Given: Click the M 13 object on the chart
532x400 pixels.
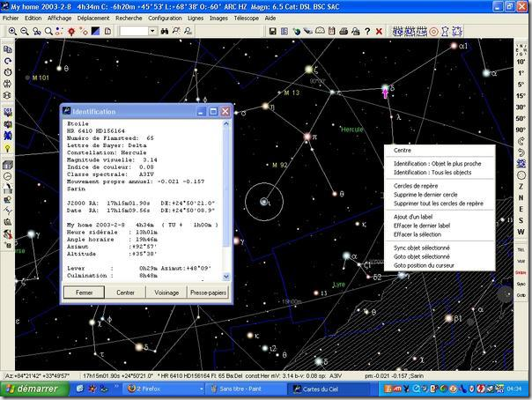Looking at the screenshot, I should pos(279,93).
